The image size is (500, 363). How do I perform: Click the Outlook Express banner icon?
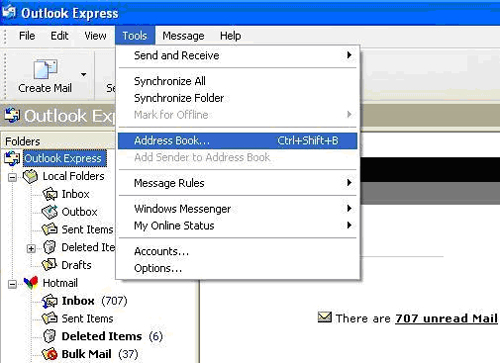[12, 115]
